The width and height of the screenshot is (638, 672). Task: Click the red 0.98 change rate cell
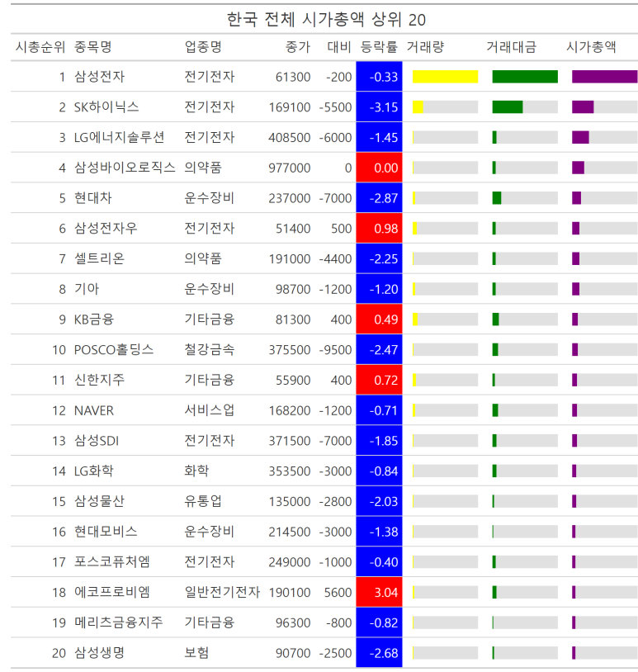click(x=379, y=229)
